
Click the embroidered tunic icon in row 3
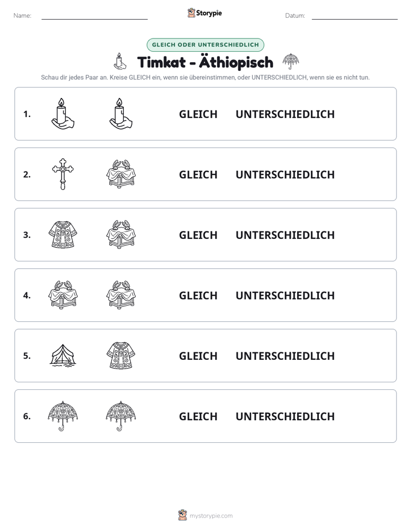pos(63,234)
